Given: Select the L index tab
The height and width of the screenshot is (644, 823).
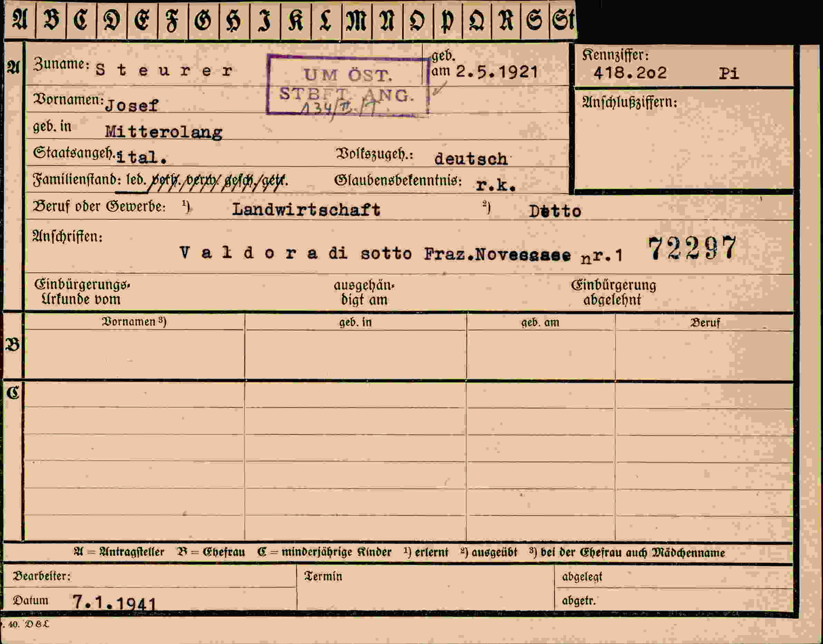Looking at the screenshot, I should tap(326, 20).
